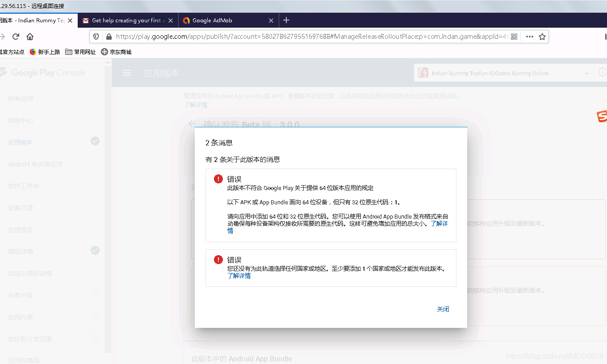Click the Google Play Console logo
Image resolution: width=607 pixels, height=364 pixels.
click(43, 72)
